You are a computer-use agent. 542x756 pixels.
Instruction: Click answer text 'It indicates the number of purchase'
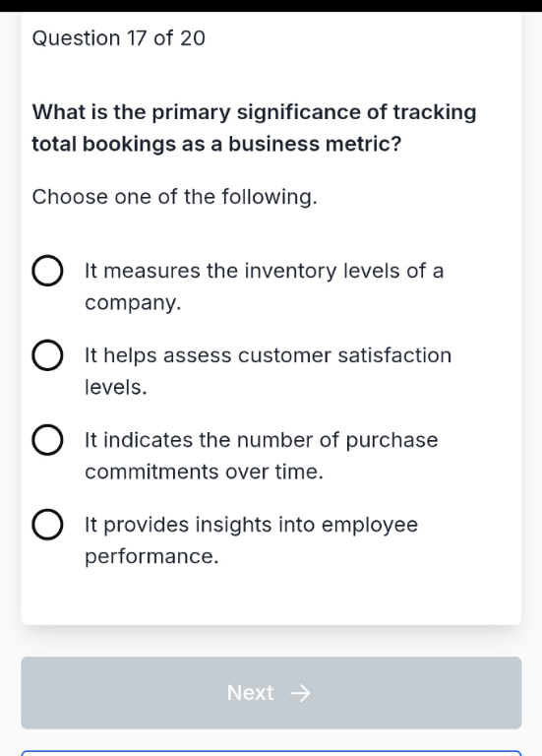point(261,440)
